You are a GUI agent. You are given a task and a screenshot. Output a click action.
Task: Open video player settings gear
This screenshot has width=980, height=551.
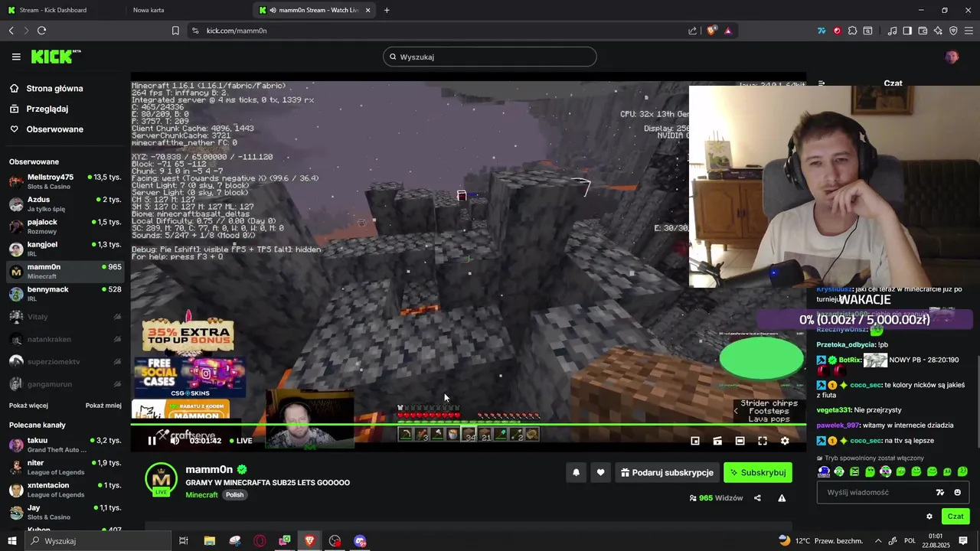785,441
